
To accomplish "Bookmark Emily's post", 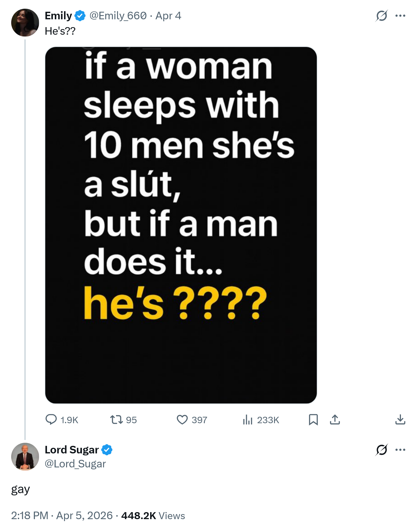I will point(313,420).
